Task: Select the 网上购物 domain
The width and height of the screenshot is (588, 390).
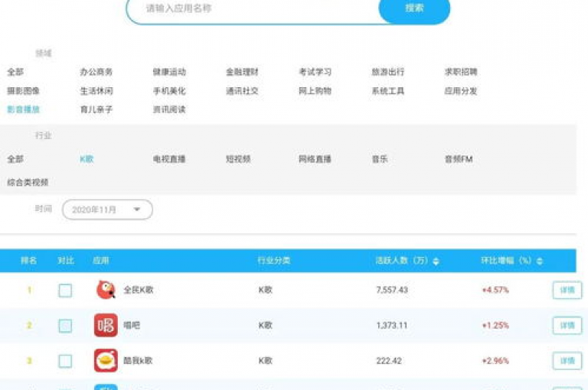Action: pos(315,91)
